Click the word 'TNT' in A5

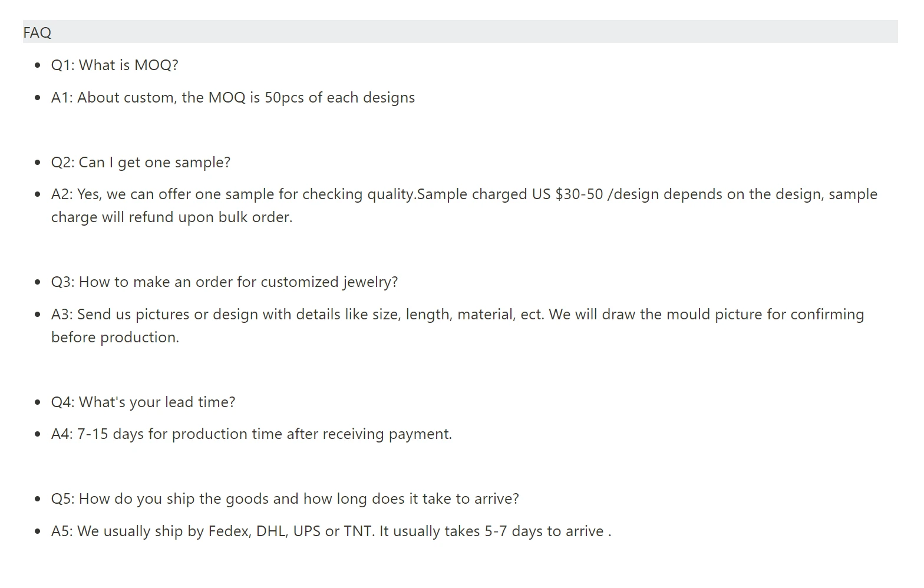[x=358, y=531]
